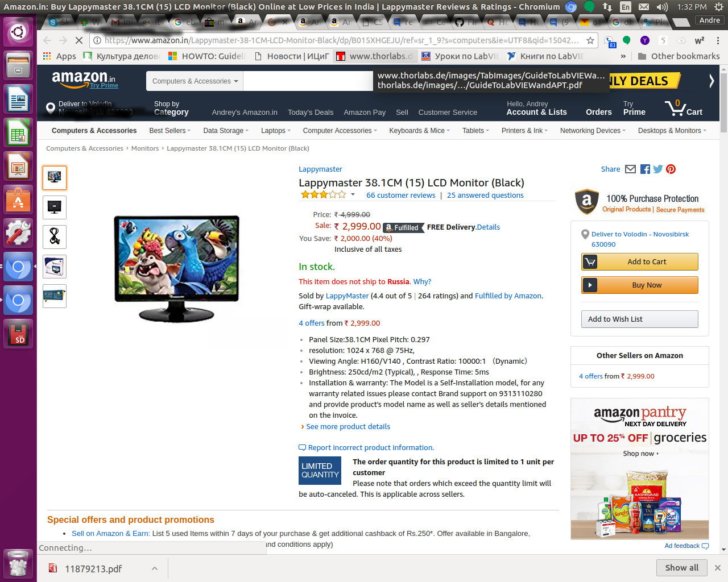728x582 pixels.
Task: Open Best Sellers category menu
Action: coord(169,131)
